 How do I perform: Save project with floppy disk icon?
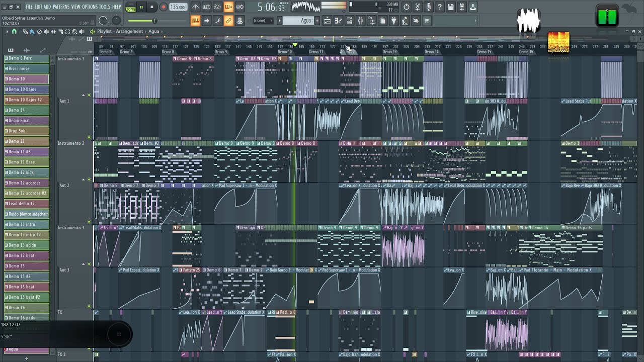coord(451,7)
